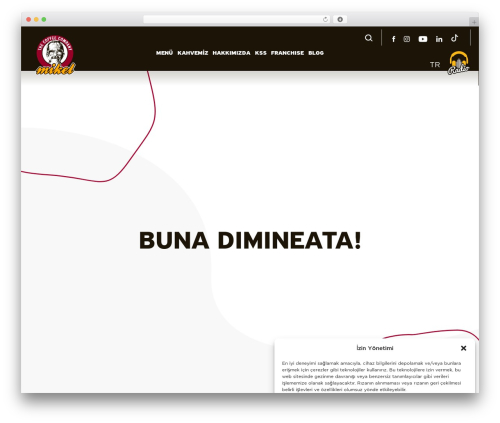The height and width of the screenshot is (423, 500).
Task: Select the KSS menu item
Action: [261, 53]
